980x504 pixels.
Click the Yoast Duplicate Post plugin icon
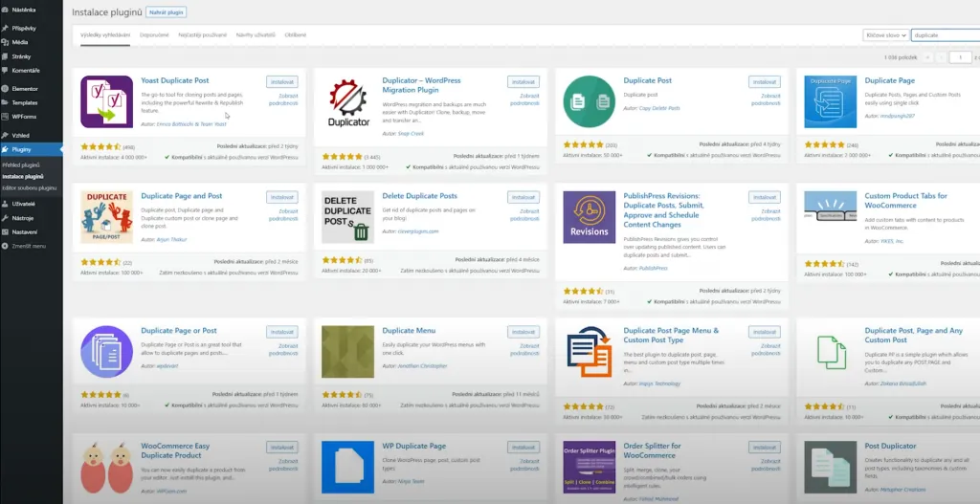point(107,101)
